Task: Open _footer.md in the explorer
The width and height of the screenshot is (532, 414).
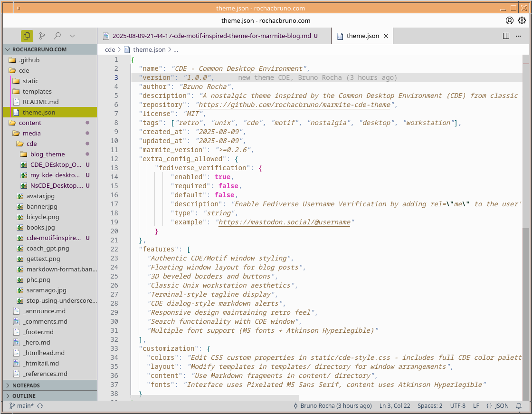Action: point(50,332)
